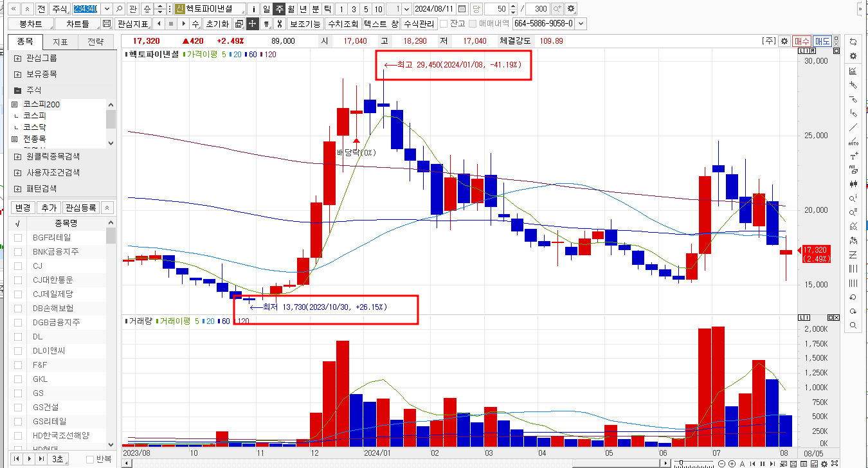Viewport: 868px width, 468px height.
Task: Switch to the 지표 tab
Action: pos(60,42)
